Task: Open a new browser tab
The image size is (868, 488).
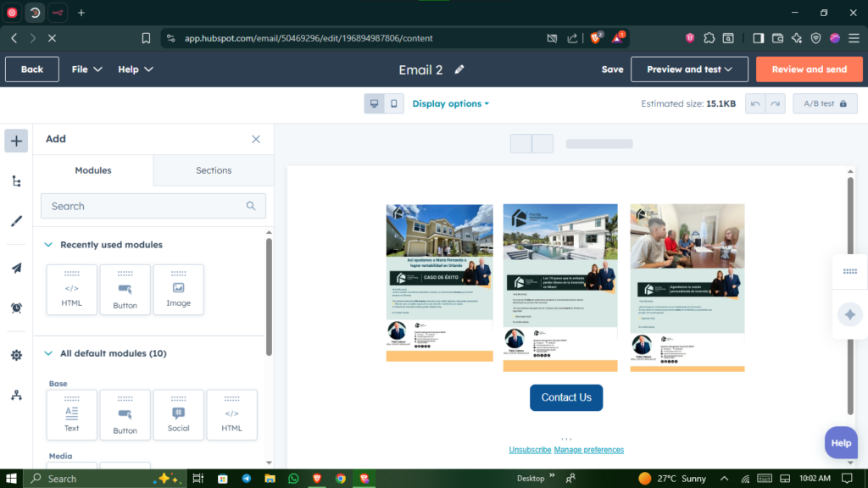Action: pyautogui.click(x=81, y=13)
